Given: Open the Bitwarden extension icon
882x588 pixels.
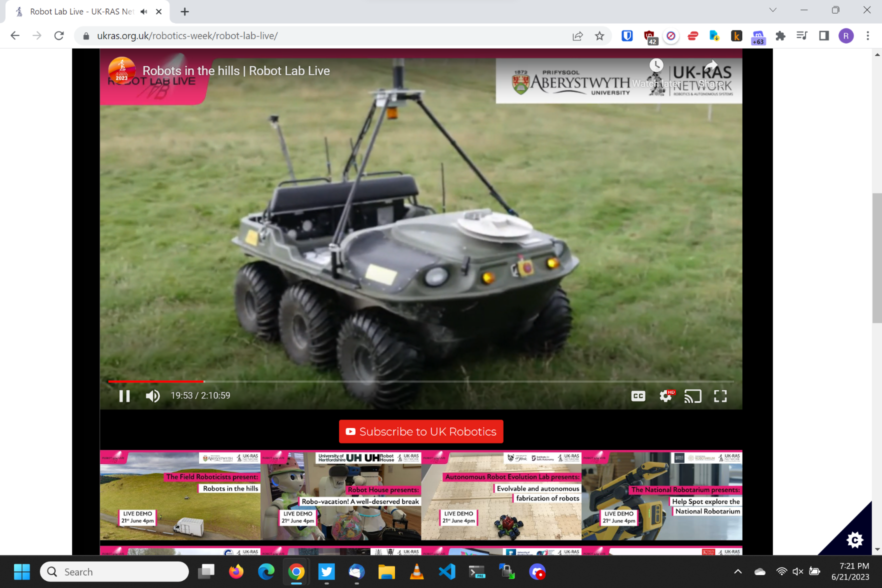Looking at the screenshot, I should click(627, 36).
